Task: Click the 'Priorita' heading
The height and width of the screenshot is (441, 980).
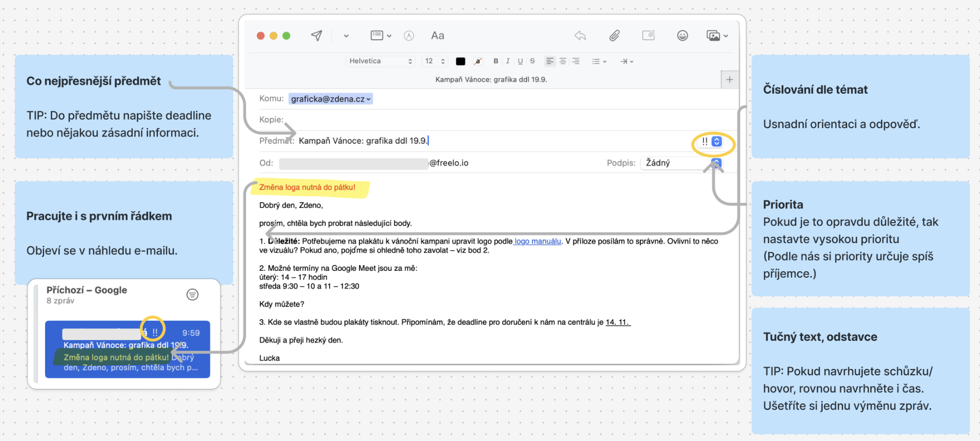Action: pyautogui.click(x=783, y=205)
